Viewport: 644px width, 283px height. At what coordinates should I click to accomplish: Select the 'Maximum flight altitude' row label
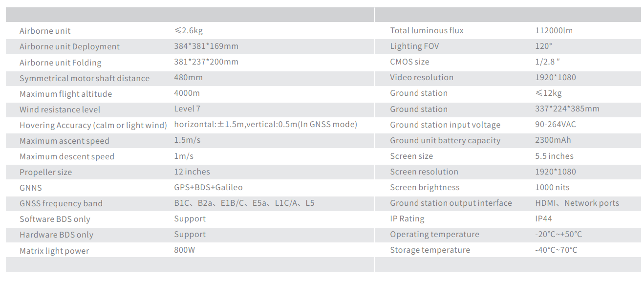tap(65, 94)
